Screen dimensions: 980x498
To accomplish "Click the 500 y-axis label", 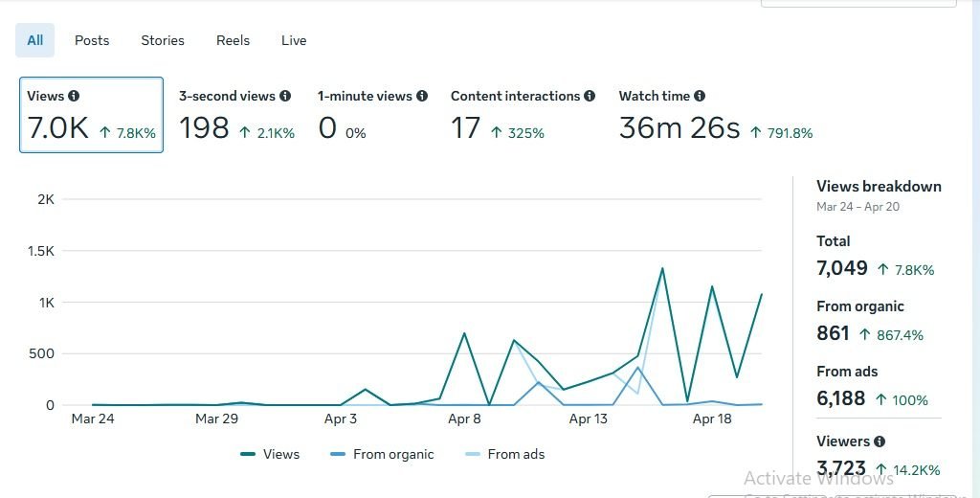I will pyautogui.click(x=42, y=353).
